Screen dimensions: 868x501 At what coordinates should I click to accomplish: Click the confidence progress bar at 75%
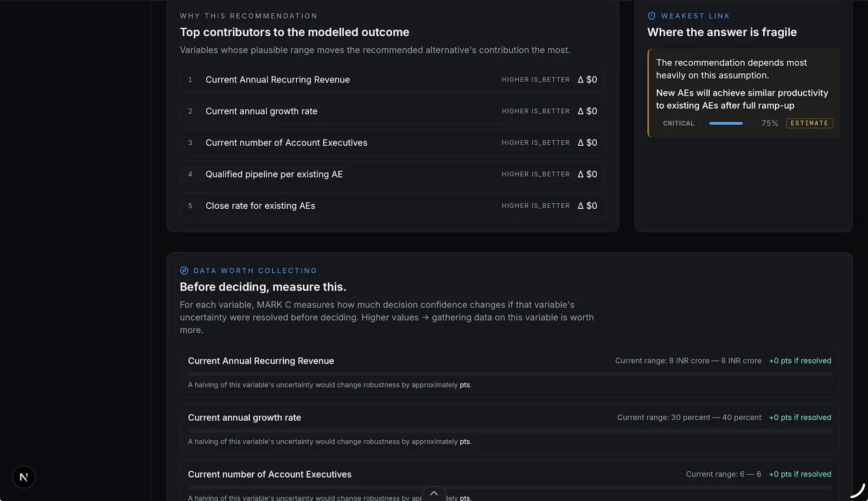click(726, 124)
